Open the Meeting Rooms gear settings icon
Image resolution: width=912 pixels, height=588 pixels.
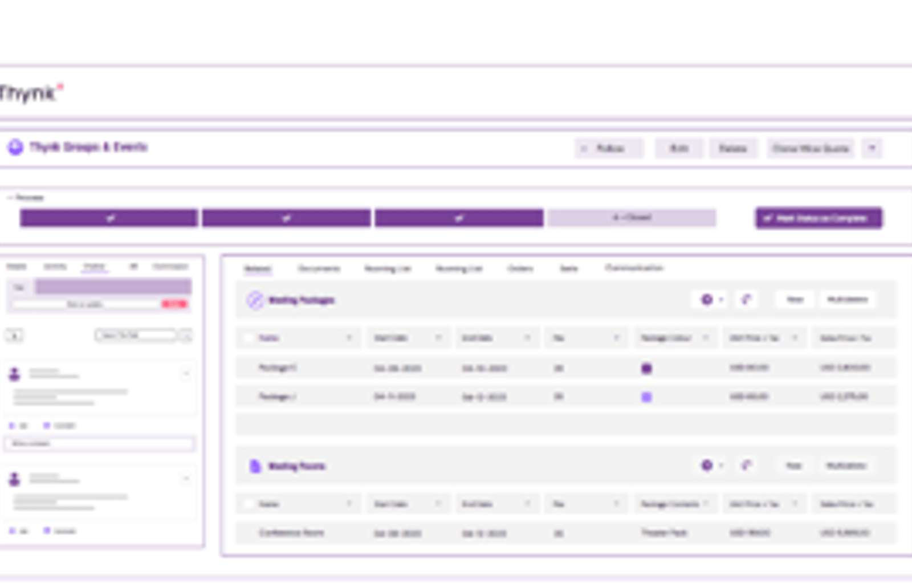coord(707,465)
